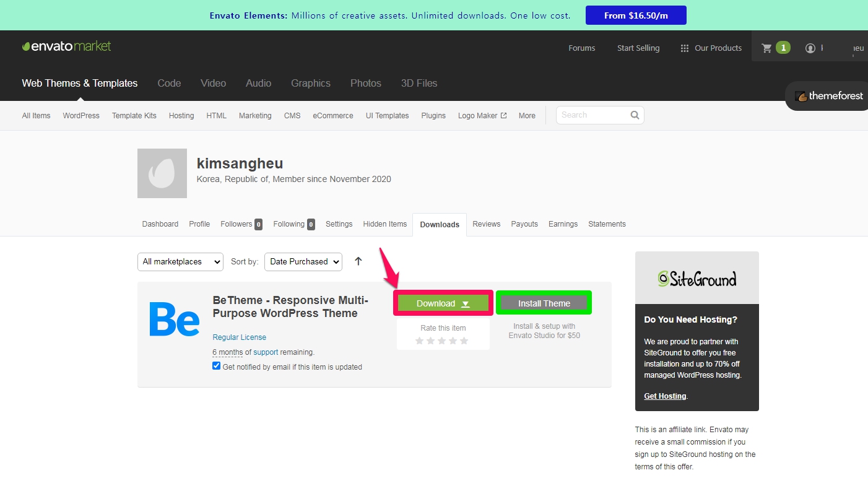Image resolution: width=868 pixels, height=478 pixels.
Task: Open the UI Templates subnav link
Action: pyautogui.click(x=388, y=116)
